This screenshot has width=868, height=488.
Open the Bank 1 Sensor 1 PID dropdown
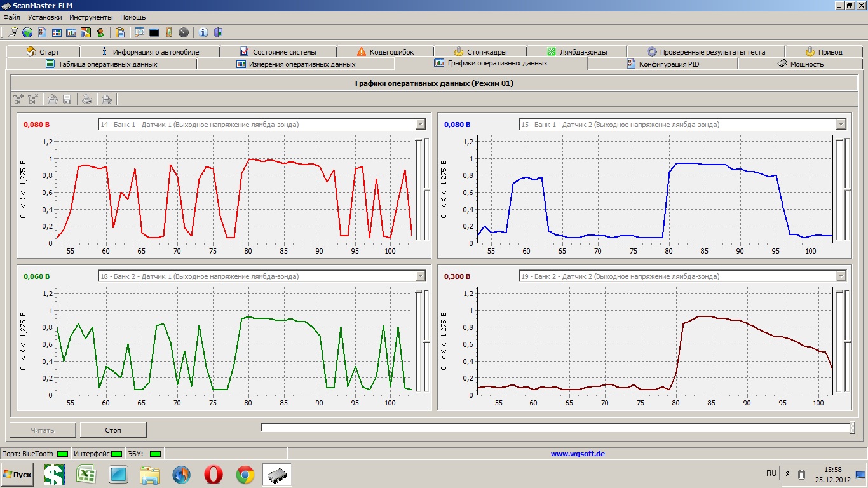tap(420, 125)
